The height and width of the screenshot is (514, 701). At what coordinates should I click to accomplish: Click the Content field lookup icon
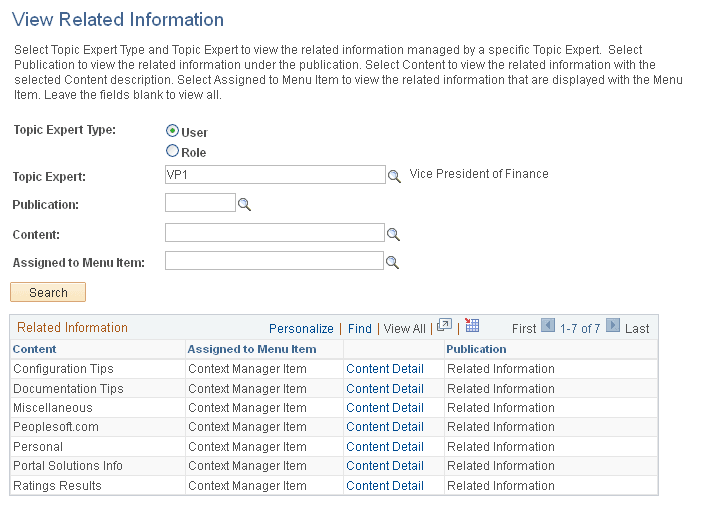click(393, 234)
